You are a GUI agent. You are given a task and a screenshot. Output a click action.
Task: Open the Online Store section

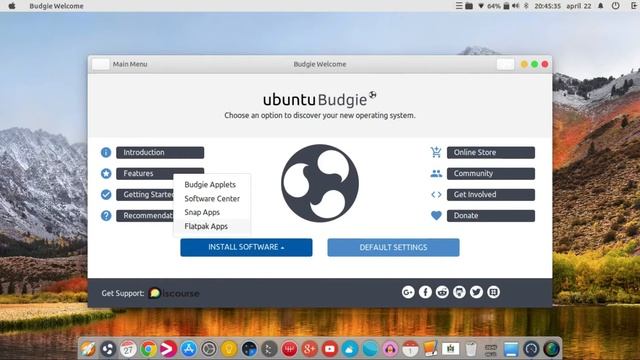pos(491,153)
